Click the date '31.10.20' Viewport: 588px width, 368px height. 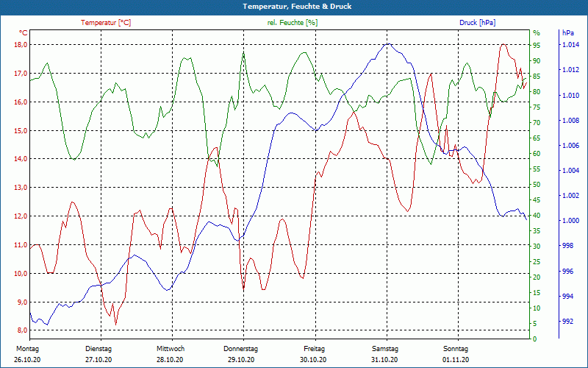point(384,360)
